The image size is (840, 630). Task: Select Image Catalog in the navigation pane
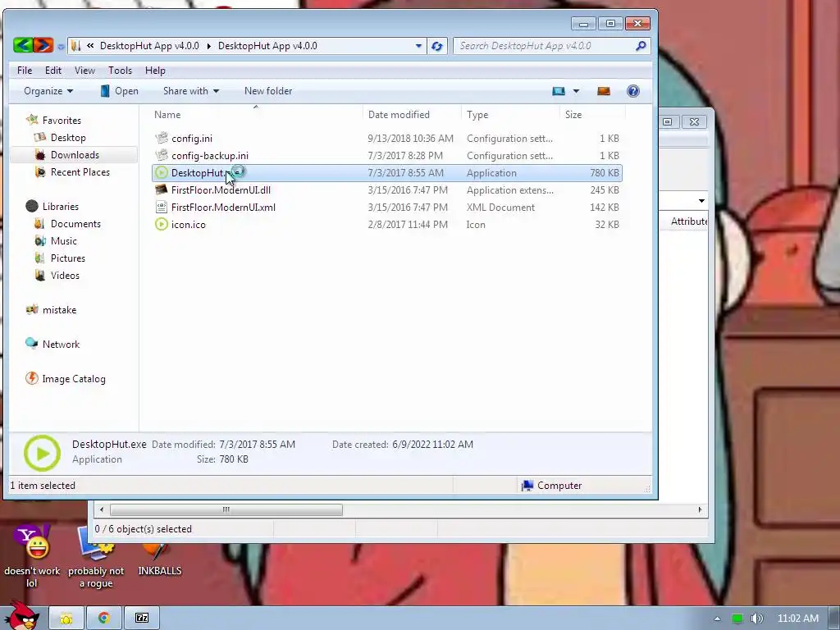[73, 379]
